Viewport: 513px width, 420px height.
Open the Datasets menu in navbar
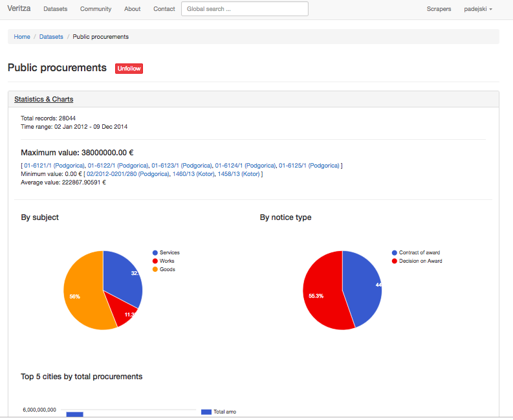coord(55,9)
